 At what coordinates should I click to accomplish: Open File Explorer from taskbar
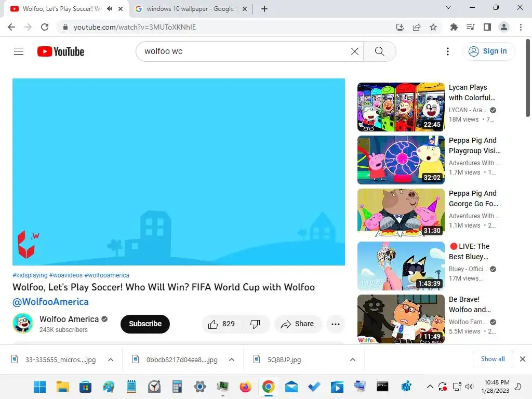(x=63, y=387)
